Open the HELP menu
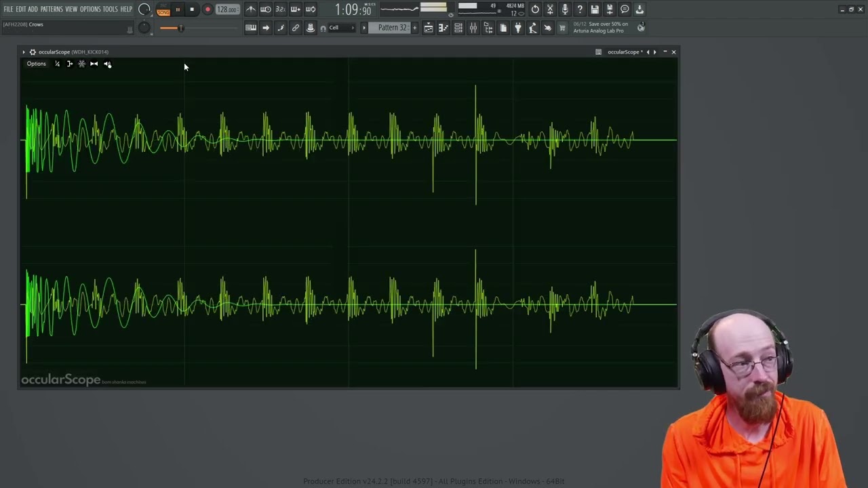 pyautogui.click(x=126, y=9)
